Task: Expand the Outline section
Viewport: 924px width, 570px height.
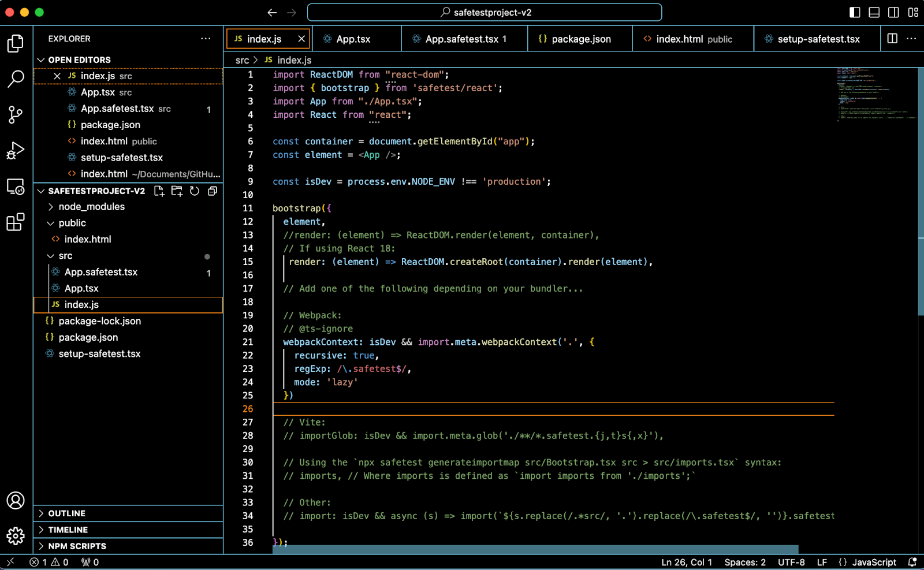Action: coord(128,513)
